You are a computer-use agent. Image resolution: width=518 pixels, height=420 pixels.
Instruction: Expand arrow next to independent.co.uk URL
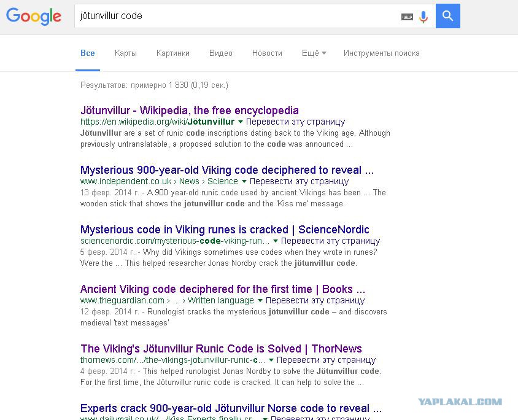tap(244, 181)
